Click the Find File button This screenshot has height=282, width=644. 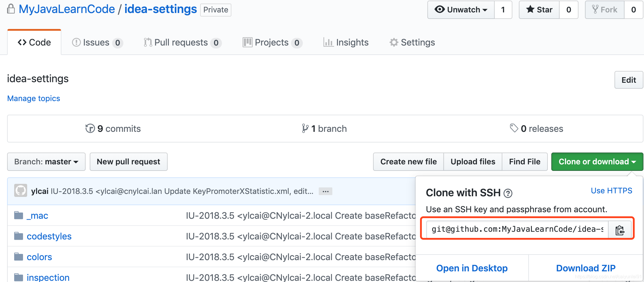click(x=525, y=162)
